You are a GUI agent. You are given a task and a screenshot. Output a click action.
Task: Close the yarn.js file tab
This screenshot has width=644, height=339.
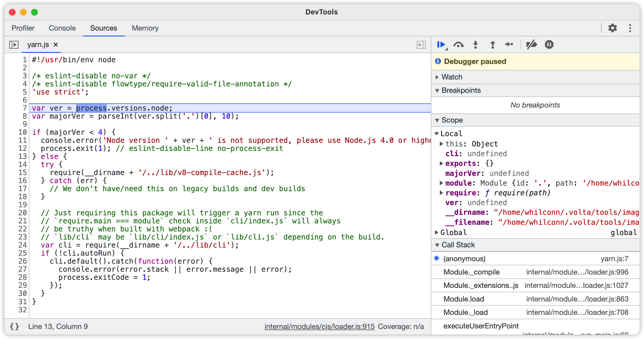pyautogui.click(x=56, y=44)
